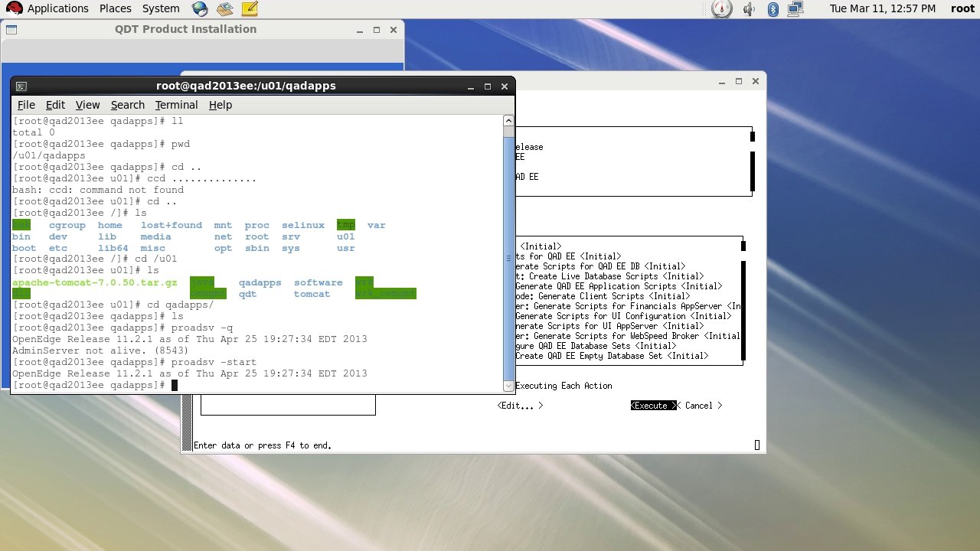The image size is (980, 551).
Task: Click the terminal scrollbar down arrow
Action: point(508,386)
